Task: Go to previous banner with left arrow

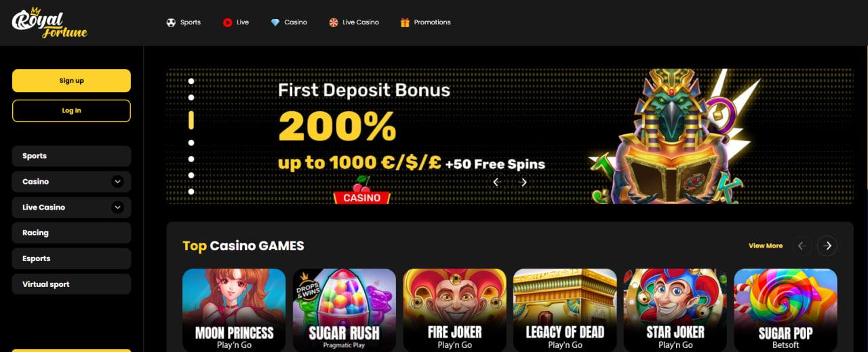Action: click(496, 182)
